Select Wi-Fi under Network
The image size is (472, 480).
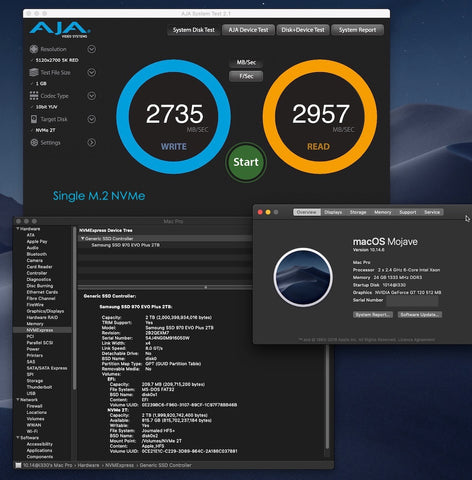32,431
